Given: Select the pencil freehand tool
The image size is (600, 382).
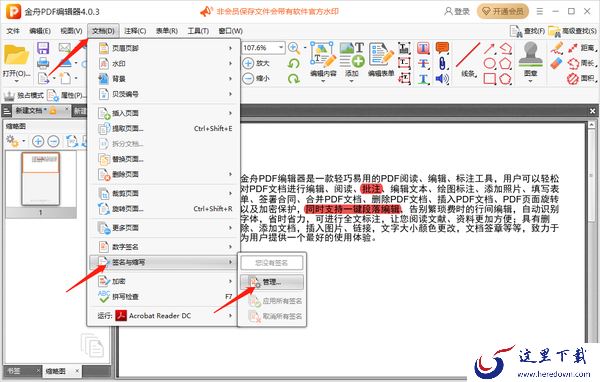Looking at the screenshot, I should (x=557, y=48).
